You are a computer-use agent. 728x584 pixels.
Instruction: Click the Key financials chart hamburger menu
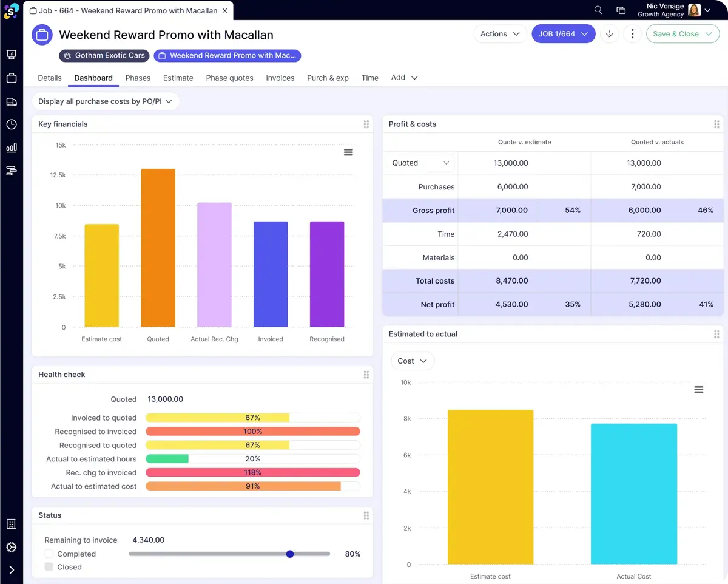pyautogui.click(x=348, y=152)
